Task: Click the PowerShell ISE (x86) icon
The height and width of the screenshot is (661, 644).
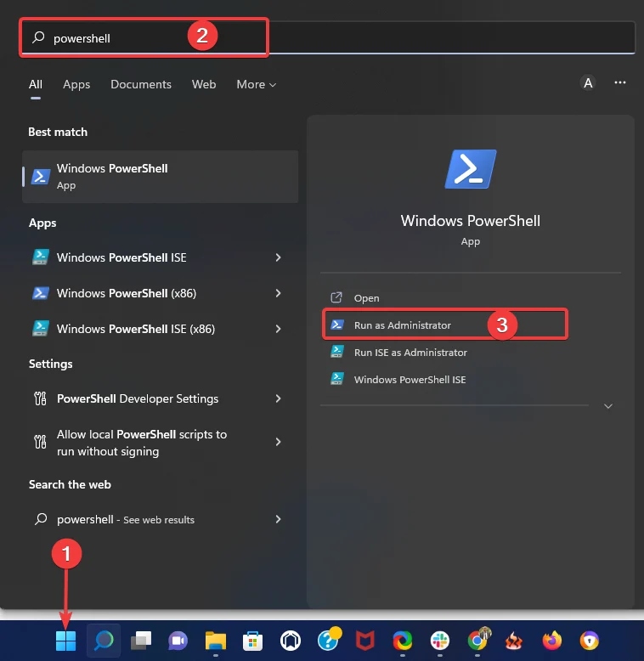Action: pos(41,329)
